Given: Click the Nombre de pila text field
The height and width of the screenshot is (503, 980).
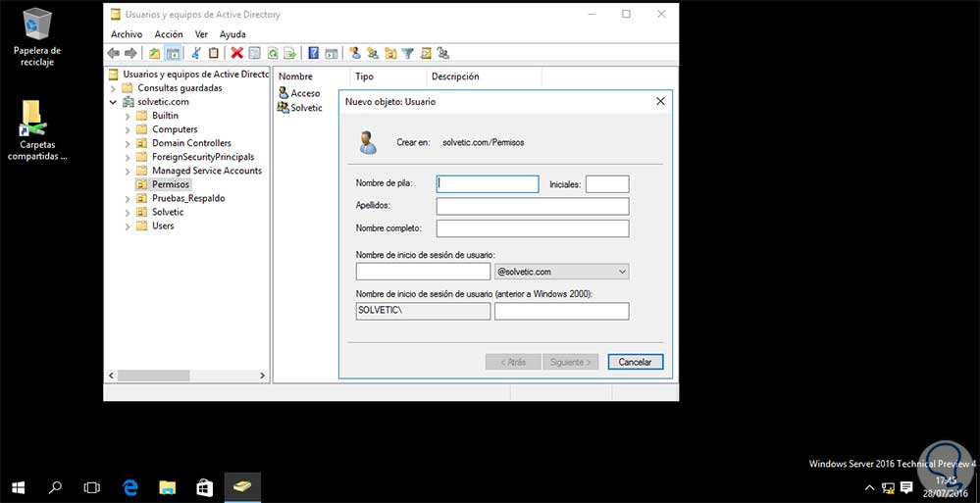Looking at the screenshot, I should click(x=488, y=183).
